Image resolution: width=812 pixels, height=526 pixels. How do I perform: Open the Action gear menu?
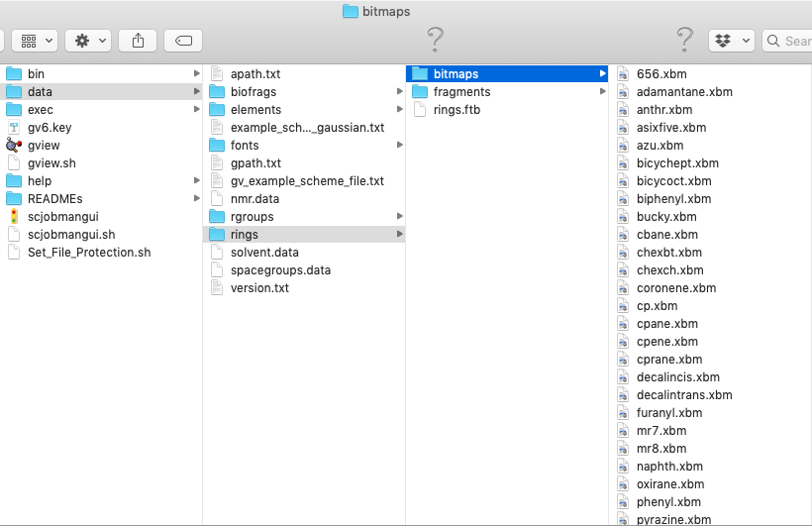coord(87,41)
